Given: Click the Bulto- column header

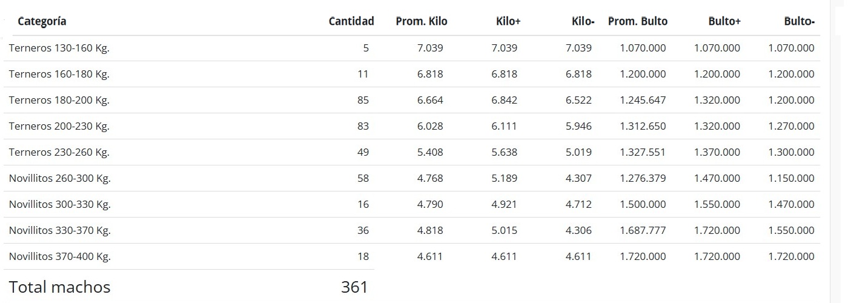Looking at the screenshot, I should point(799,21).
